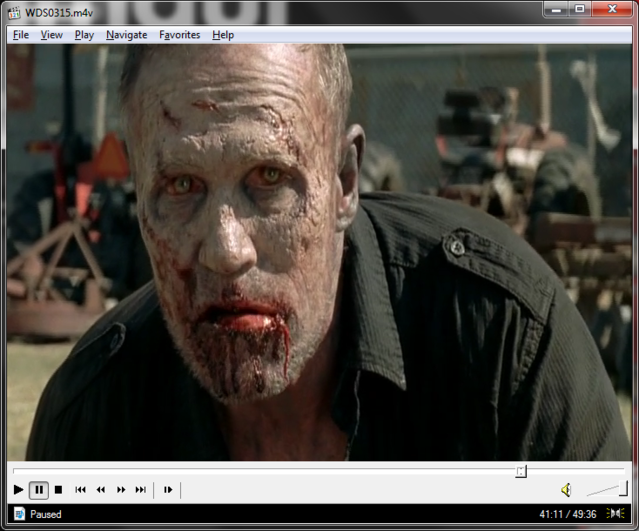
Task: Click the title bar application icon
Action: [x=14, y=13]
